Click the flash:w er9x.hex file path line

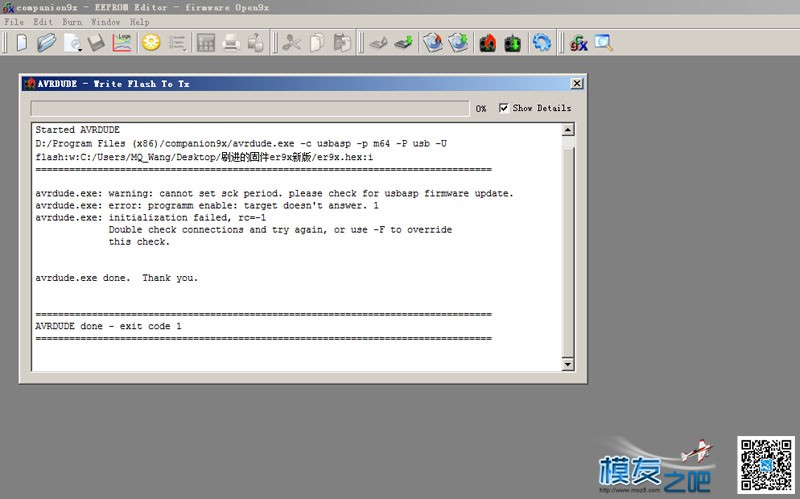coord(204,157)
